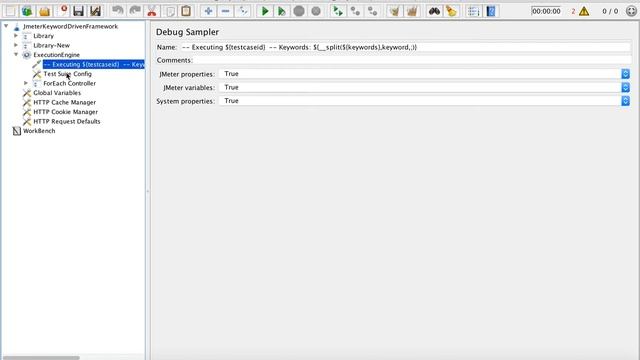Viewport: 640px width, 360px height.
Task: Select the Test Suite Config item
Action: point(67,74)
